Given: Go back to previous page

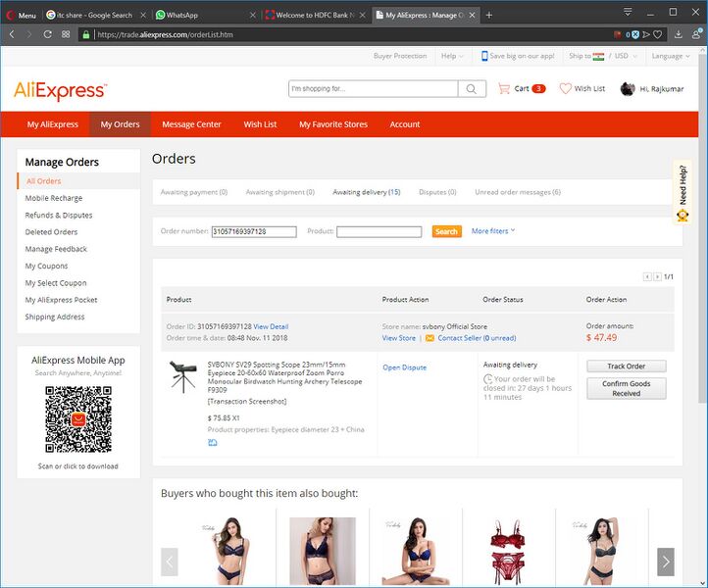Looking at the screenshot, I should coord(12,34).
